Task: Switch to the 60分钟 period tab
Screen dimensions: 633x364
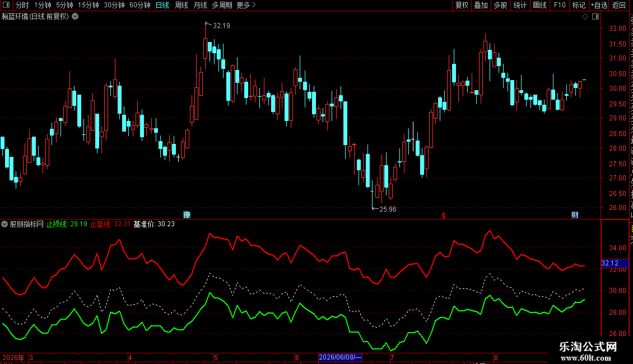Action: tap(139, 5)
